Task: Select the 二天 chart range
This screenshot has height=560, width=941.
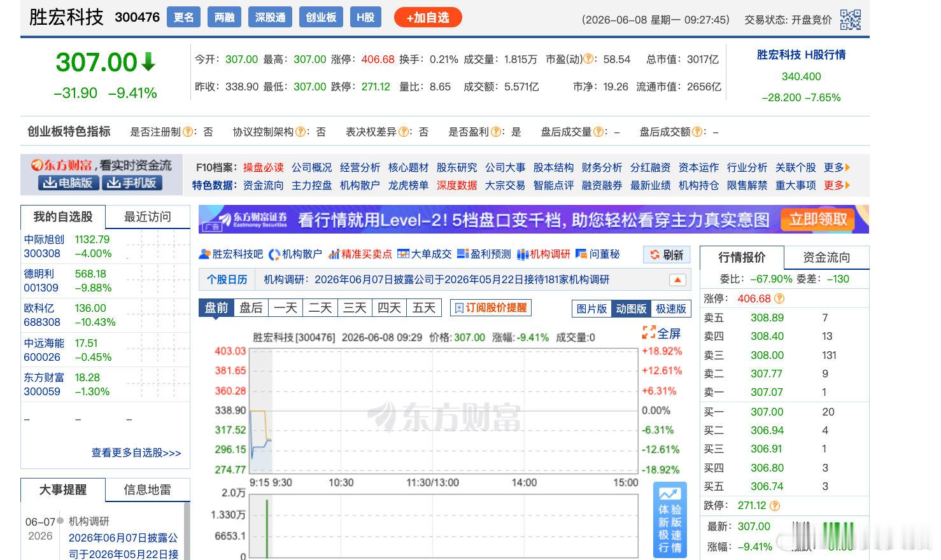Action: pos(320,308)
